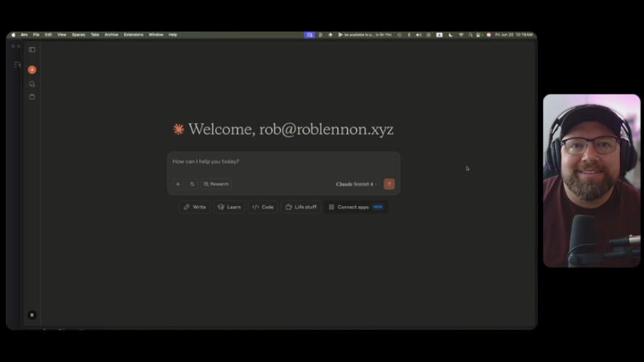Toggle the Claude sidebar panel open
The width and height of the screenshot is (644, 362).
pos(32,50)
